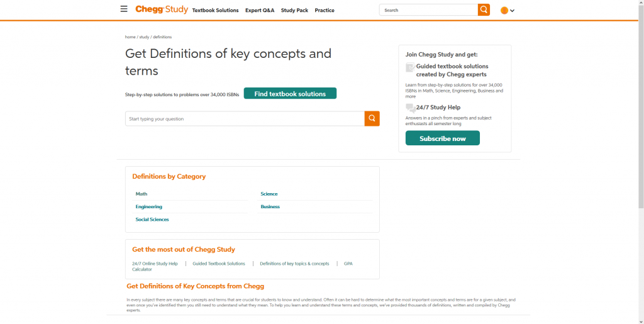Open the Science definitions category
The height and width of the screenshot is (324, 644).
[269, 194]
